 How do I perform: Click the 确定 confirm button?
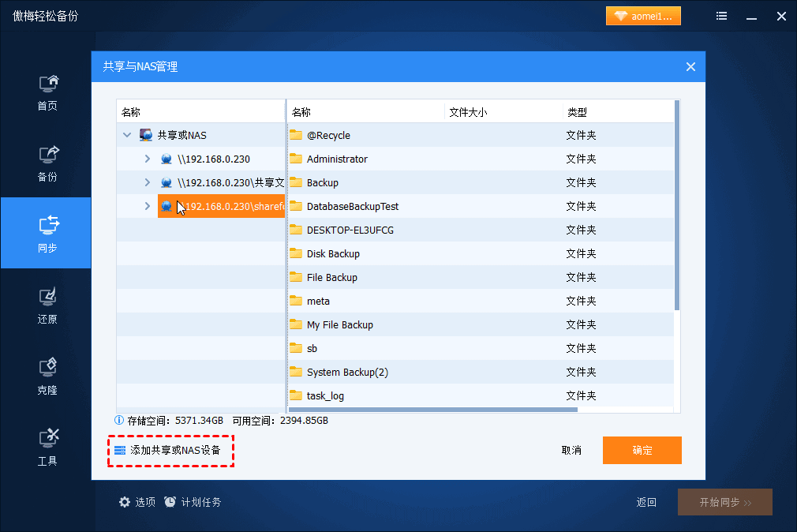coord(642,450)
